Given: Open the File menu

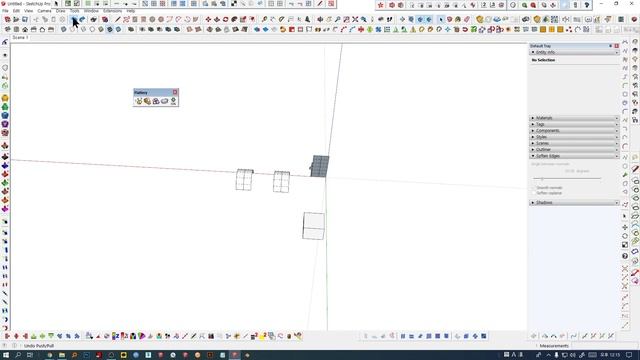Looking at the screenshot, I should click(5, 11).
